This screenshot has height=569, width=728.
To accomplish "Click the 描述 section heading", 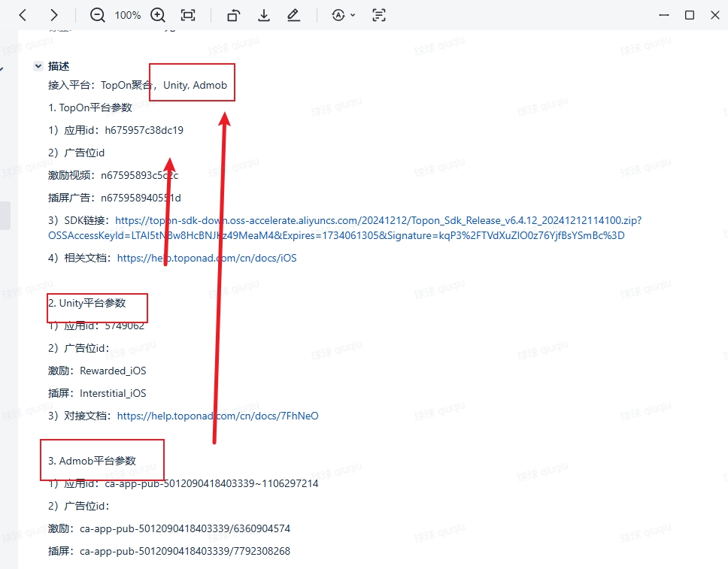I will (x=59, y=66).
